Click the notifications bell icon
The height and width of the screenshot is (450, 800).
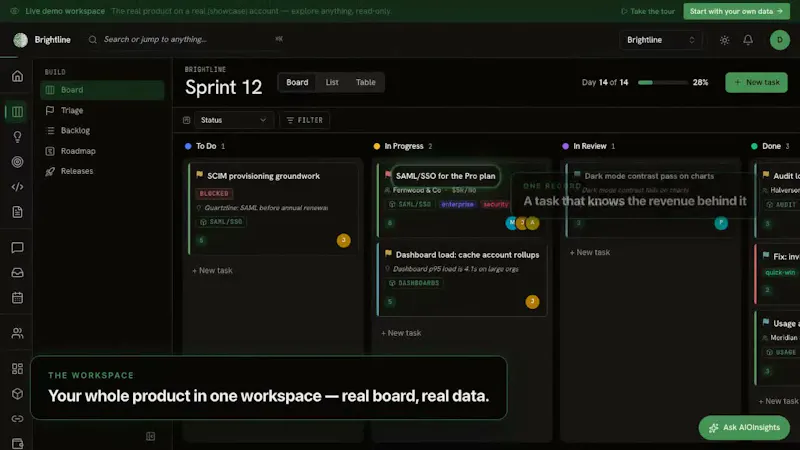pyautogui.click(x=748, y=40)
